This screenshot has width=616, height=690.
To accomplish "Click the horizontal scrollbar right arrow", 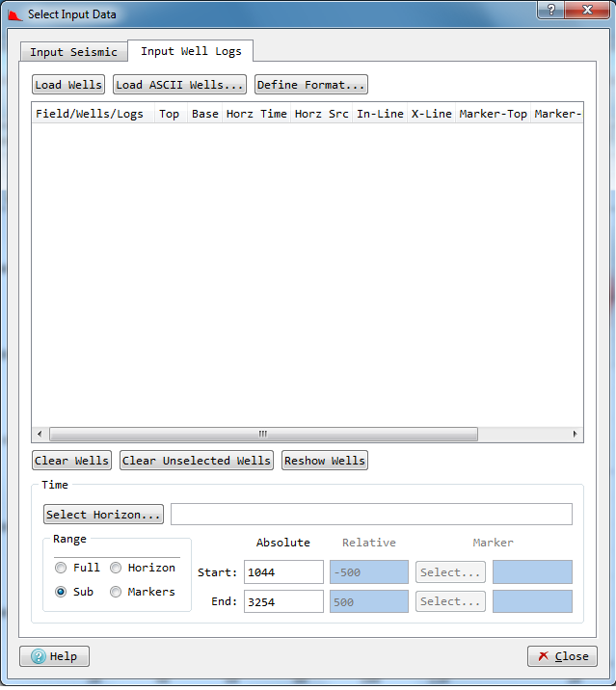I will pyautogui.click(x=576, y=434).
